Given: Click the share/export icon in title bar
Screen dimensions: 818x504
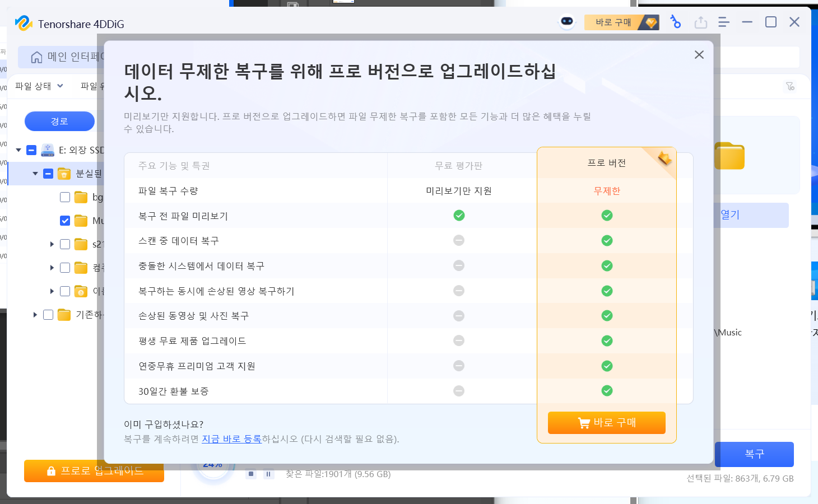Looking at the screenshot, I should click(700, 22).
